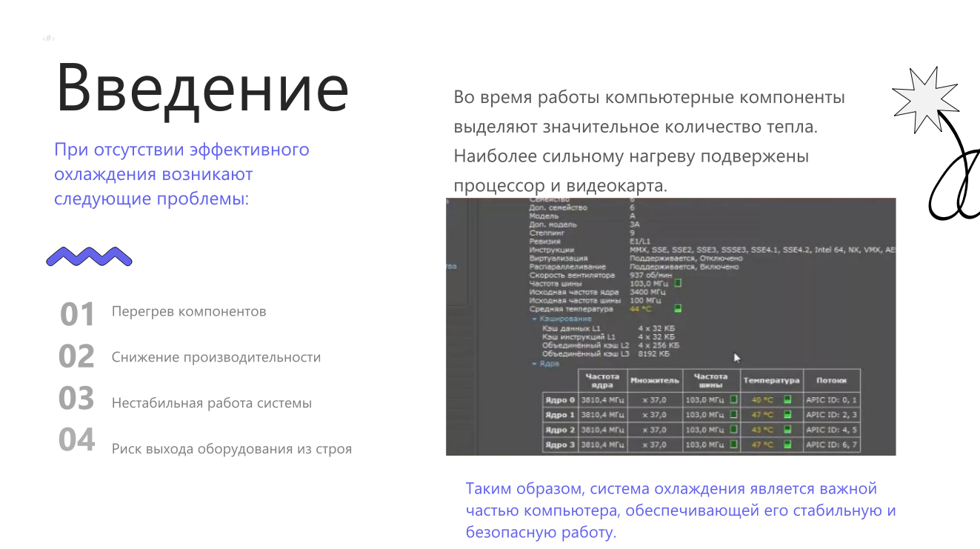
Task: Click the Средняя температура label
Action: tap(571, 309)
